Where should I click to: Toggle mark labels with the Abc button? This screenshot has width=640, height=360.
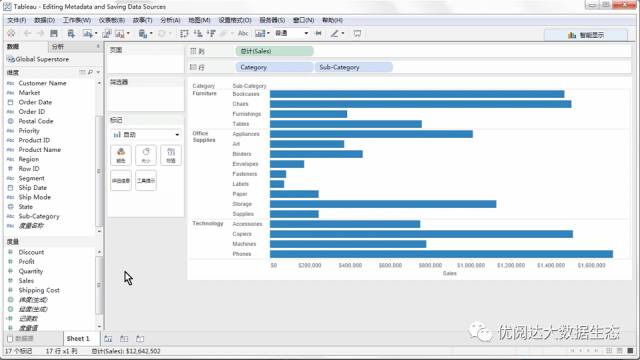pyautogui.click(x=243, y=33)
